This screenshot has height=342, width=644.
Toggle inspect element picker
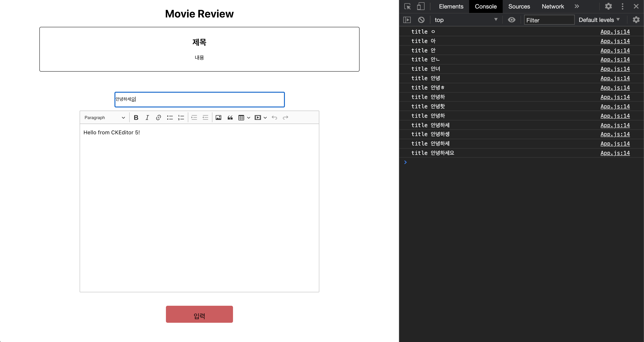(x=407, y=6)
